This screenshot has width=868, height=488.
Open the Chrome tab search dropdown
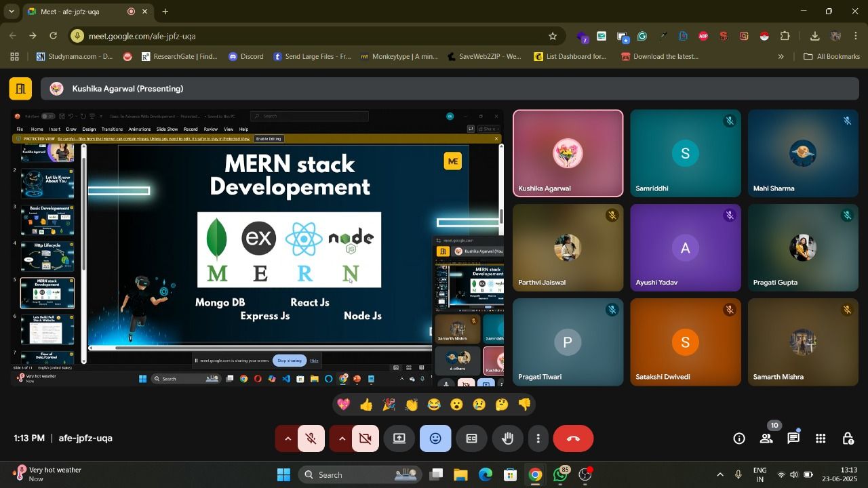(11, 12)
